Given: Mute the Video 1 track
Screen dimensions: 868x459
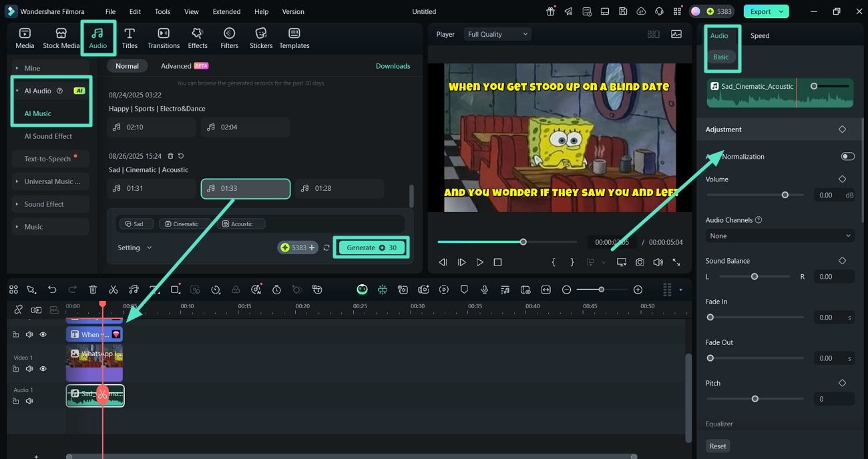Looking at the screenshot, I should pos(29,369).
